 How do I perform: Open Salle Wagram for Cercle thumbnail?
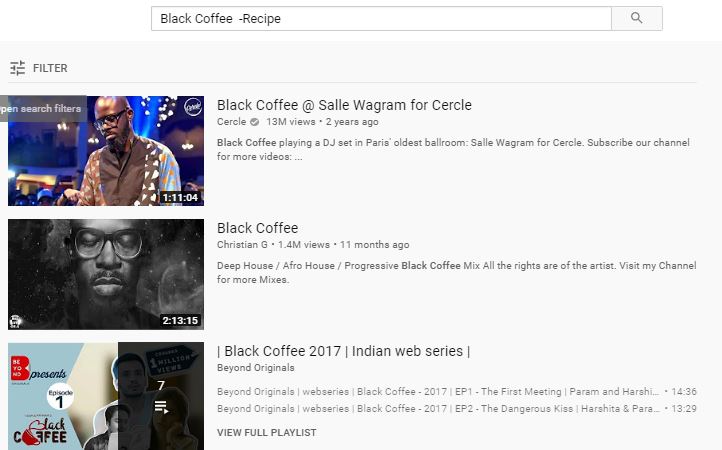(106, 151)
